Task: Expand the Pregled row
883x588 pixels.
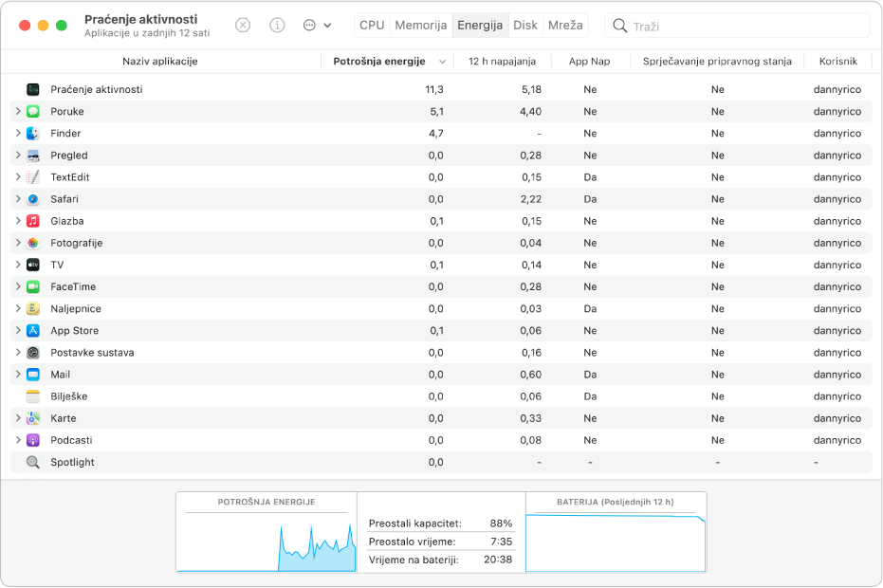Action: (18, 156)
